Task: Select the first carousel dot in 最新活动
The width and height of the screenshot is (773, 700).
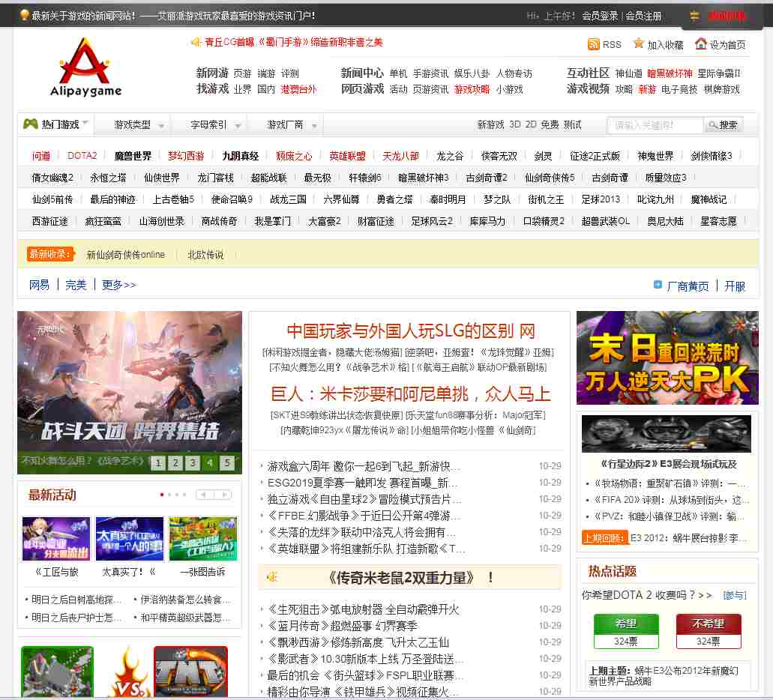Action: click(162, 495)
